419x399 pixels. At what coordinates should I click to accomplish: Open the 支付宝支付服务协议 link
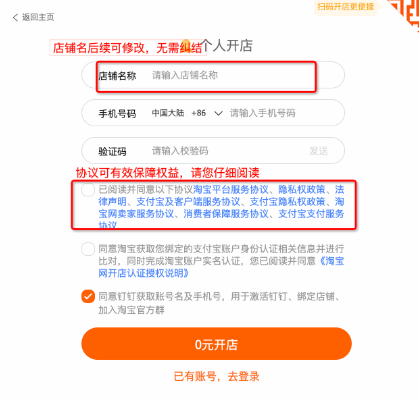pos(311,214)
